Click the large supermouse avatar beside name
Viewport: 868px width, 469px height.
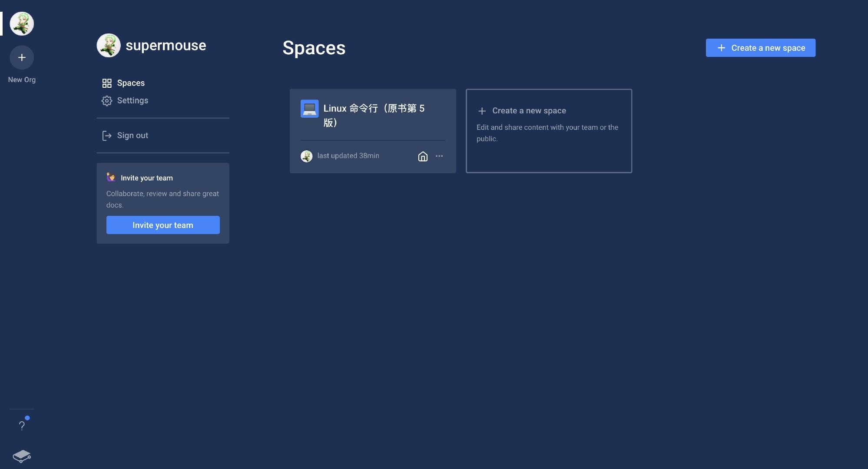[109, 45]
